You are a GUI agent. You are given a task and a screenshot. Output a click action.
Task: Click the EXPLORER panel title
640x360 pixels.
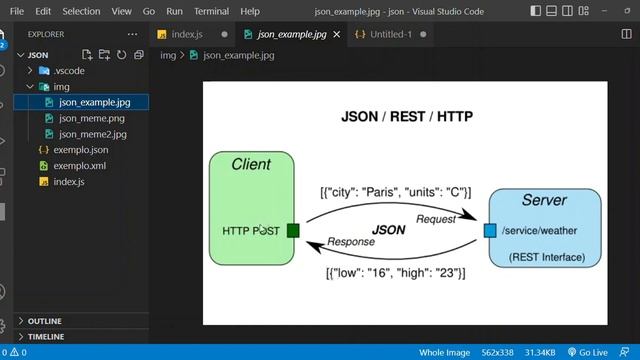(x=46, y=34)
